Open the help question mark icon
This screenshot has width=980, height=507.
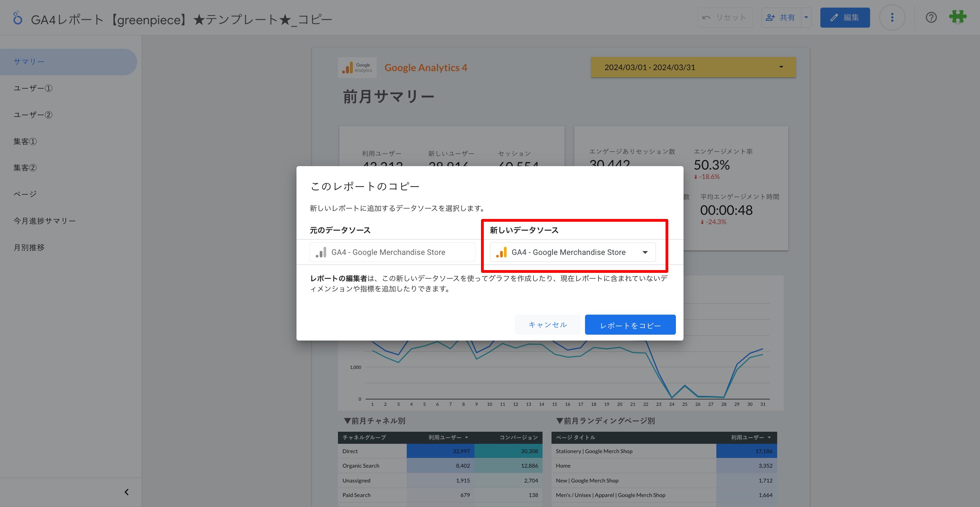tap(931, 18)
